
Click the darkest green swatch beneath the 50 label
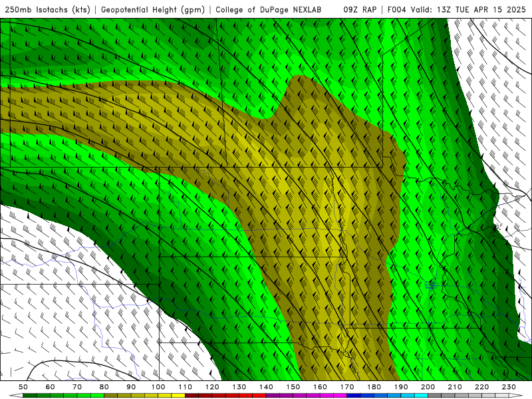tap(30, 396)
